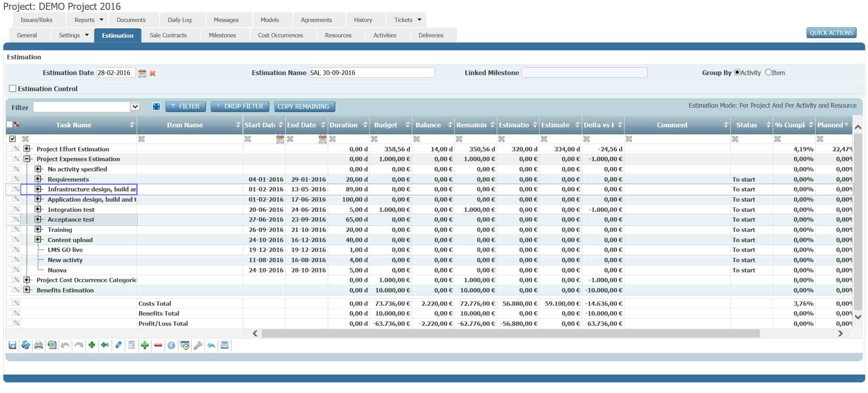Click the DROP FILTER button

pos(240,106)
